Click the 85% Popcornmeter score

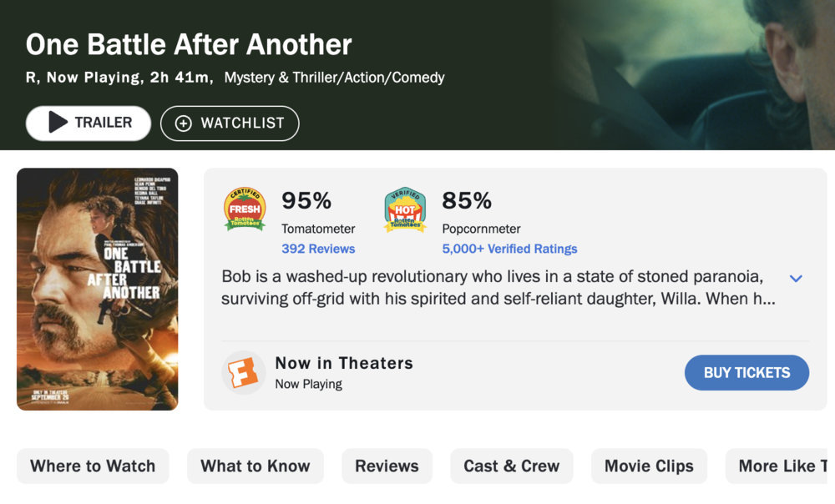(467, 201)
